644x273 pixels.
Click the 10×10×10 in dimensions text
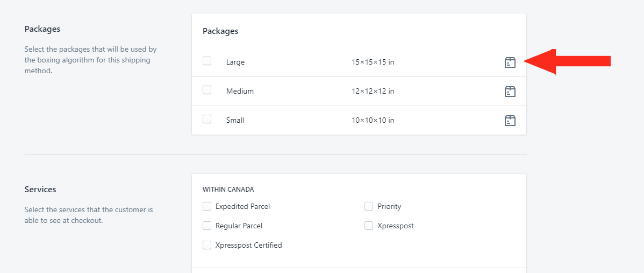(x=373, y=121)
